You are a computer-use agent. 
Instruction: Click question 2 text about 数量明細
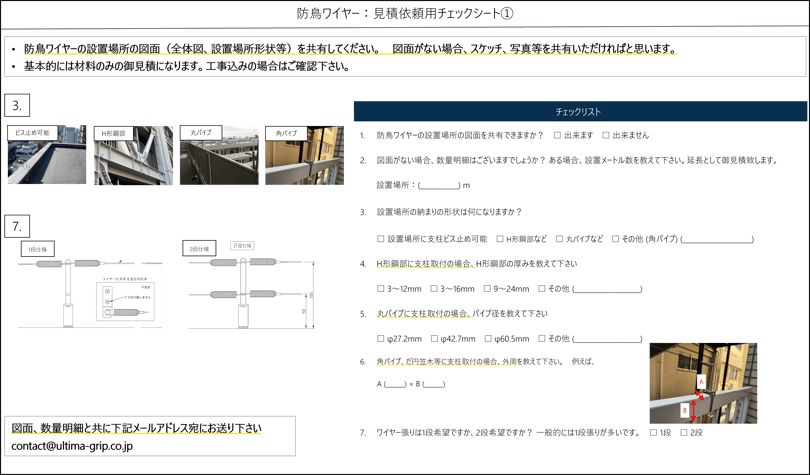[577, 161]
